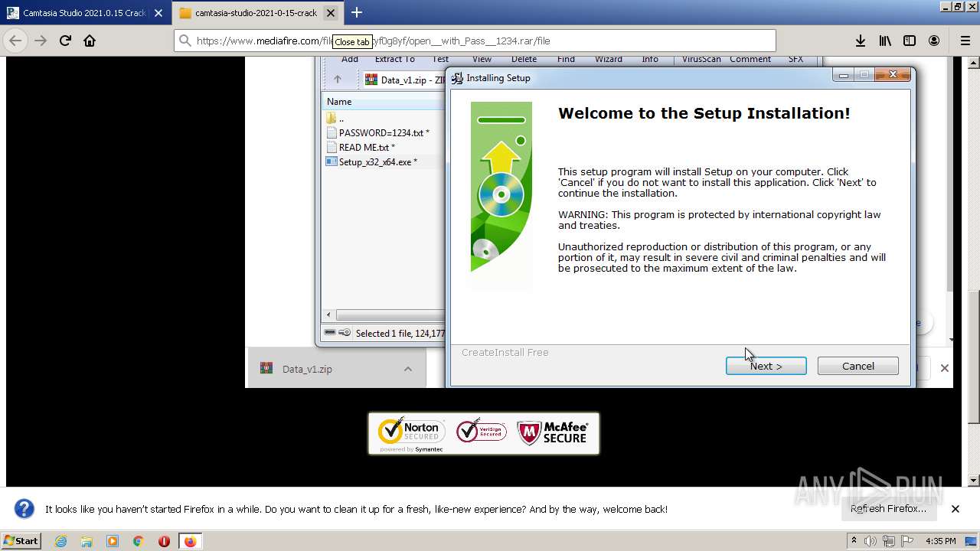
Task: Expand the Data_v1.zip download chevron menu
Action: click(x=408, y=369)
